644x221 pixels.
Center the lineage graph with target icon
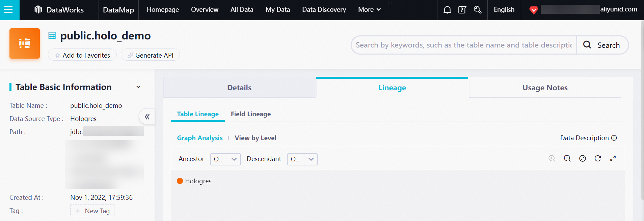pos(583,158)
